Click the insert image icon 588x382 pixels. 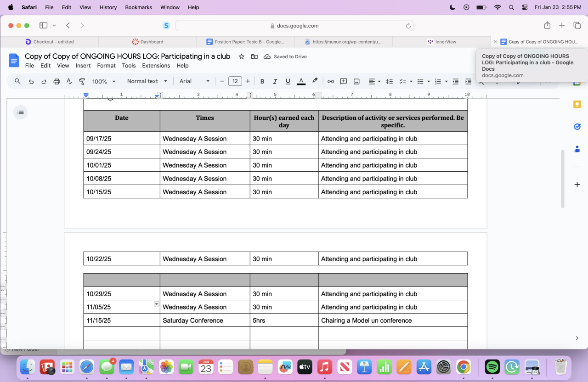[356, 81]
